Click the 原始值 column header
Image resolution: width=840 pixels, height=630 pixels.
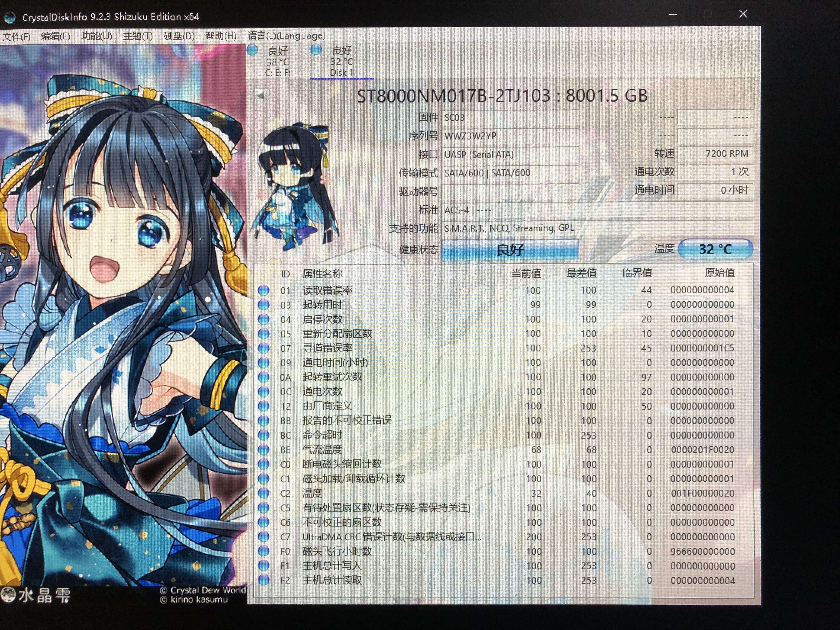(x=719, y=272)
